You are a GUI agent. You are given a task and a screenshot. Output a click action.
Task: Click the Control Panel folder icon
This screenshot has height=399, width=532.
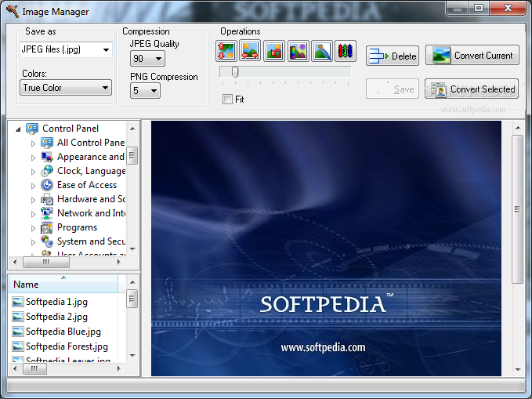(x=32, y=129)
